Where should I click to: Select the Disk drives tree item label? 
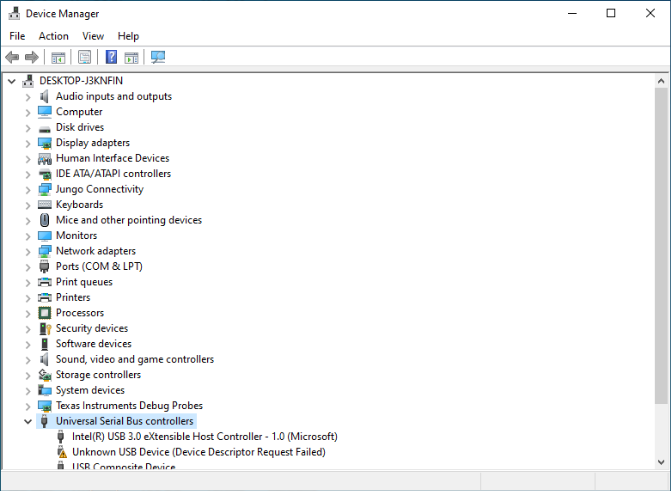click(80, 127)
